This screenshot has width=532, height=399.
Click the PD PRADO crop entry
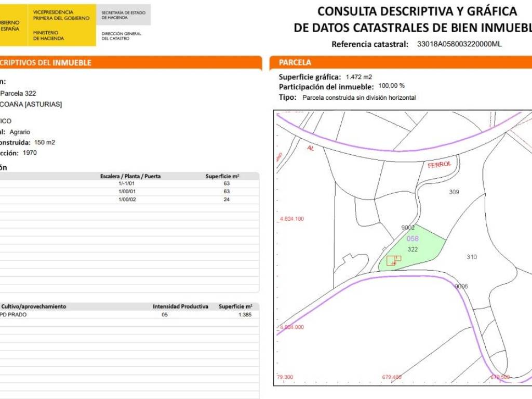tap(13, 314)
